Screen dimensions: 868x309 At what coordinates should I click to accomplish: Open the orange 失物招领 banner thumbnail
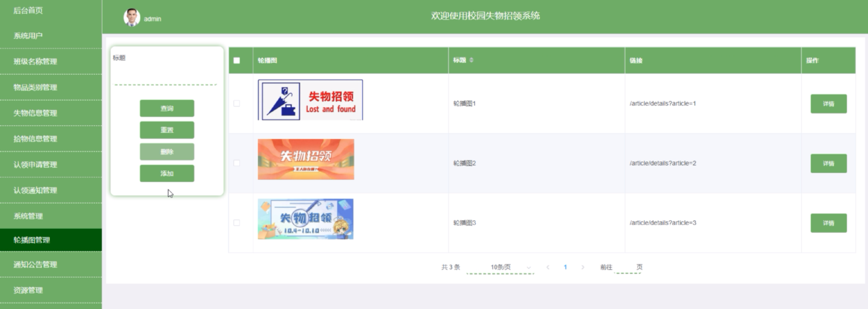[306, 159]
